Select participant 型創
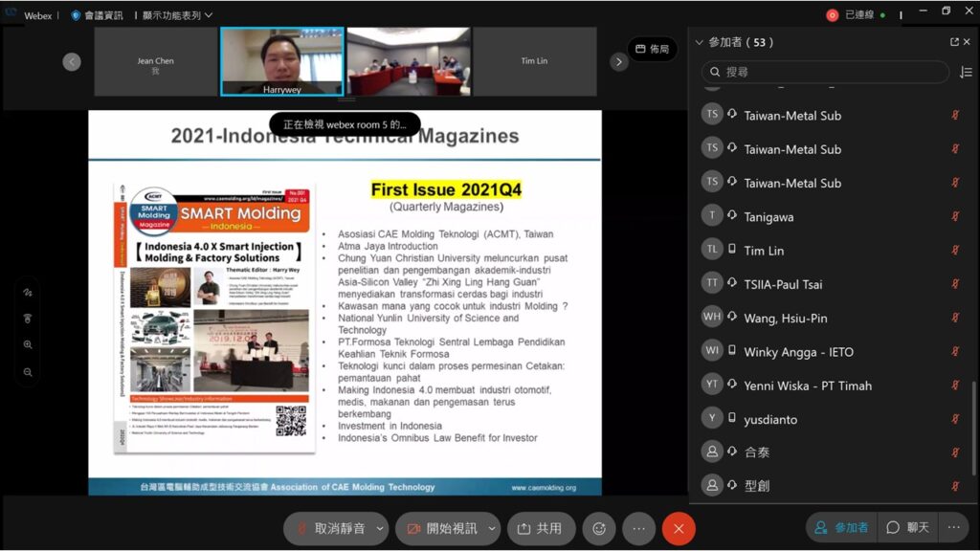Image resolution: width=980 pixels, height=551 pixels. (x=832, y=485)
